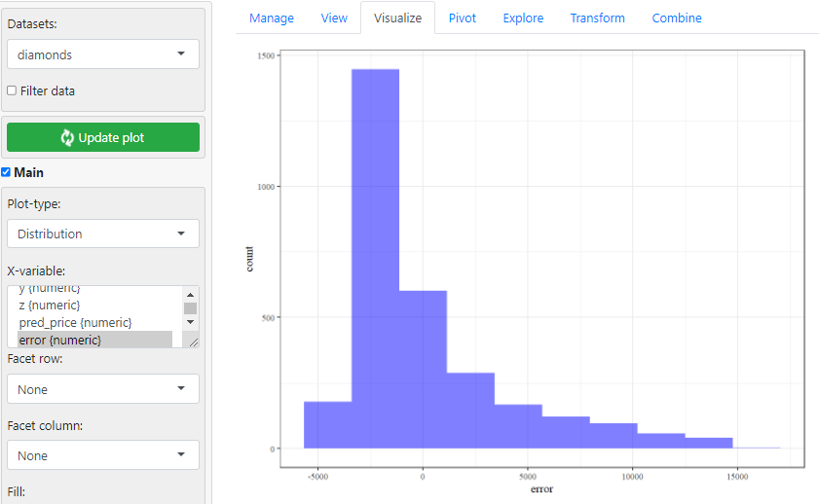The width and height of the screenshot is (819, 504).
Task: Enable the Filter data checkbox
Action: (12, 90)
